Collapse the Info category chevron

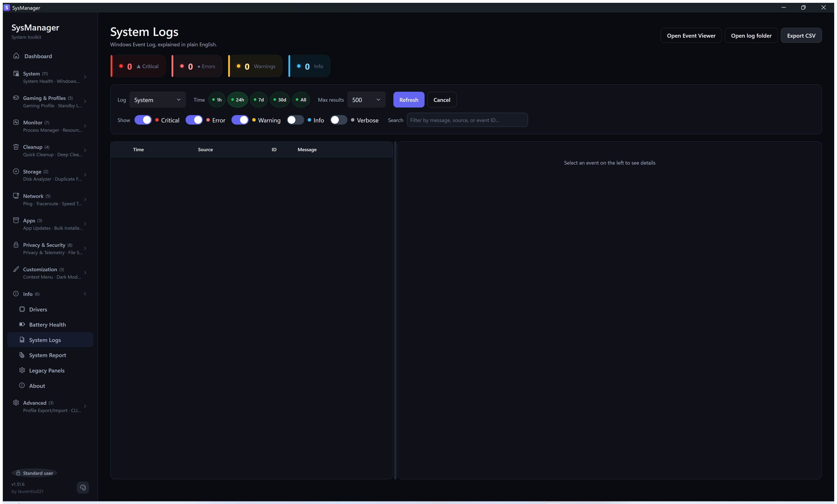coord(85,294)
